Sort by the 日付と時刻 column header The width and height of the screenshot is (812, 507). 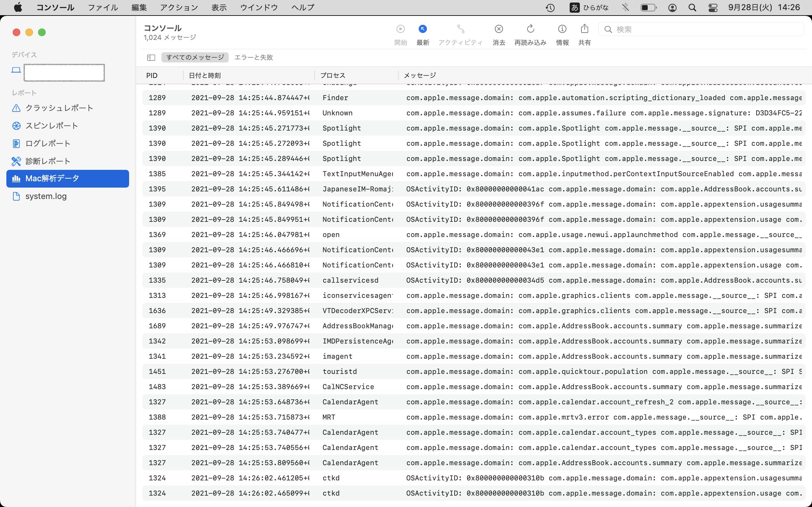pos(205,75)
